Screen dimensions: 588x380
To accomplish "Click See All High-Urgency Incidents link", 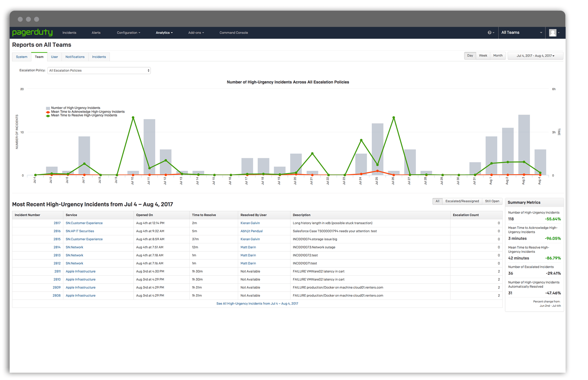I will [257, 304].
